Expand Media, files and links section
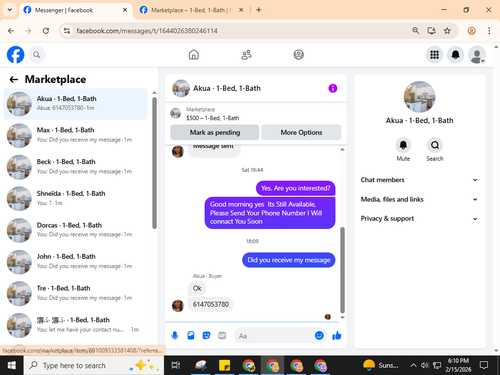The image size is (500, 375). pos(419,199)
